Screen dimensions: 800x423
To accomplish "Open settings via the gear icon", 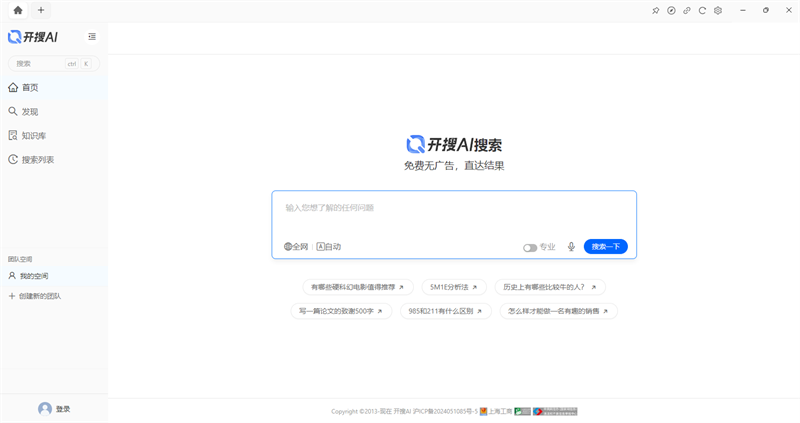I will (x=718, y=10).
